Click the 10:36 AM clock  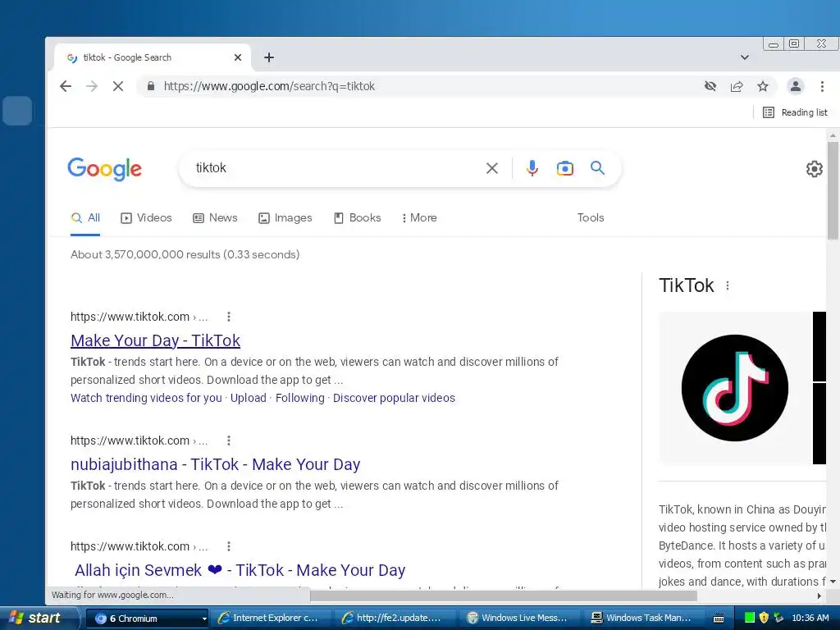(810, 619)
